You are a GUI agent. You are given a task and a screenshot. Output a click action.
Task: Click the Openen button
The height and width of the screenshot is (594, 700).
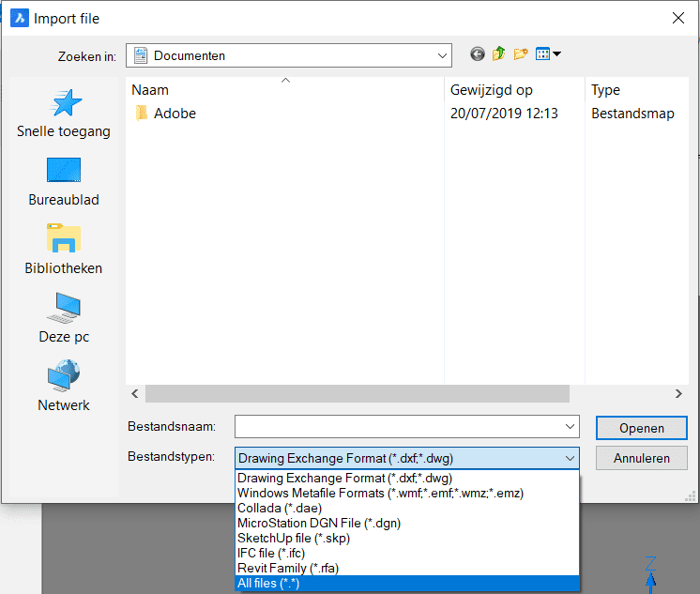[x=641, y=428]
